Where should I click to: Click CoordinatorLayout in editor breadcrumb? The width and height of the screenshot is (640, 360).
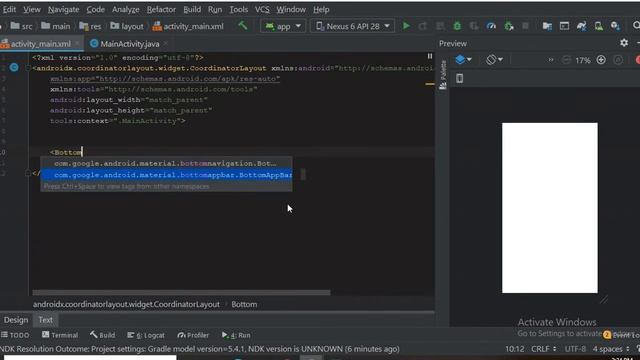click(x=126, y=304)
